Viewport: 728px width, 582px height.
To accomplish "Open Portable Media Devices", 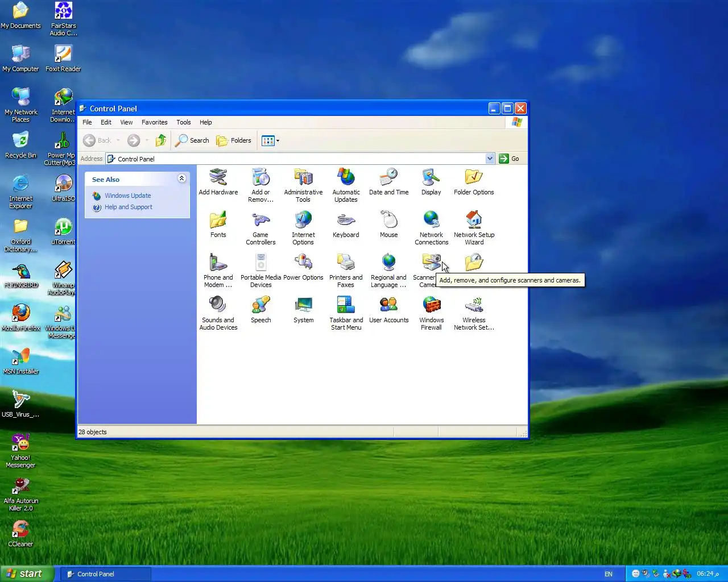I will [260, 271].
